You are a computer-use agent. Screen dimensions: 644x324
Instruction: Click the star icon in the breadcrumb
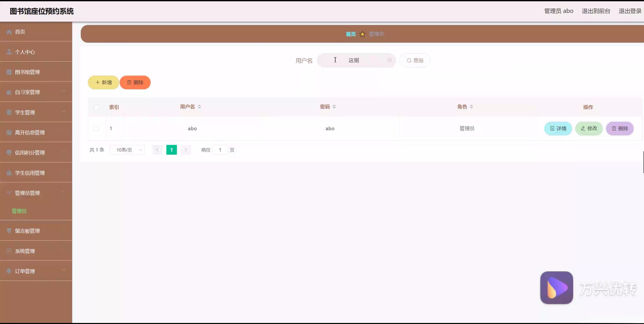pyautogui.click(x=362, y=34)
